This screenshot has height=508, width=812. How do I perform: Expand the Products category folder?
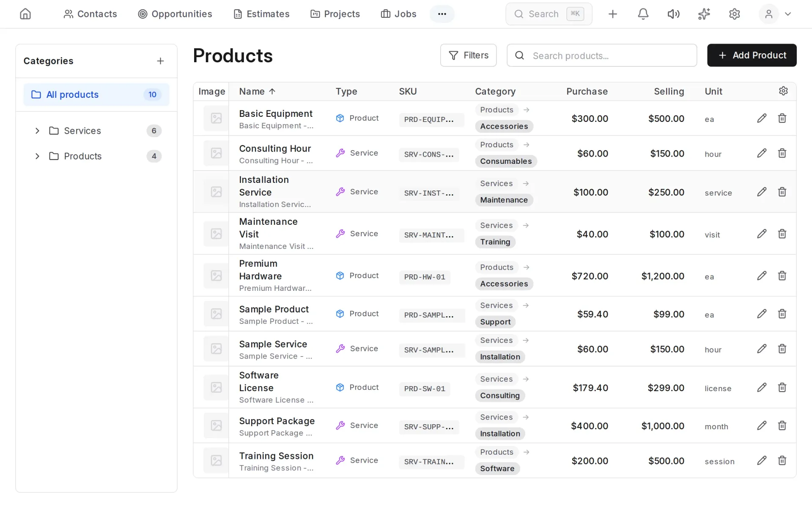pos(37,156)
